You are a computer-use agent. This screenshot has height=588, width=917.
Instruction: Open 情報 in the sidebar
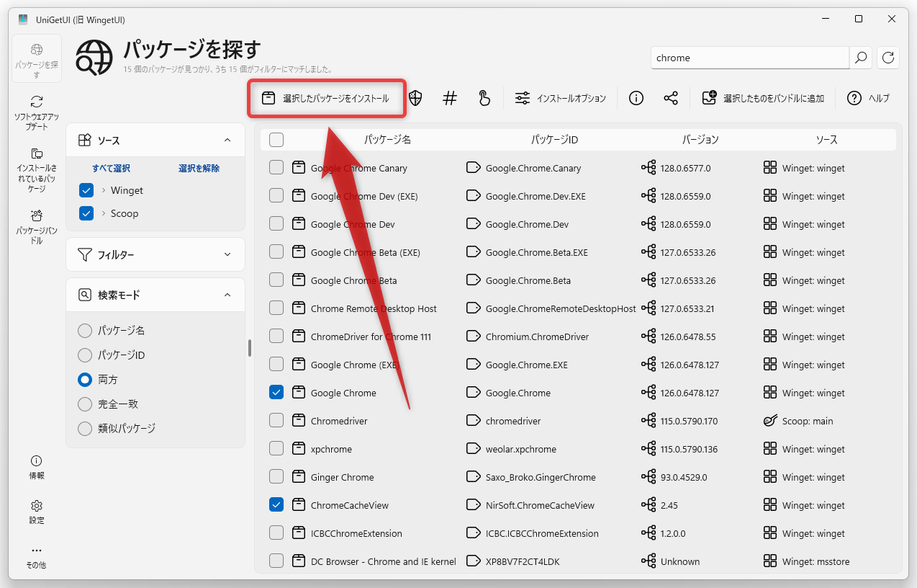tap(36, 467)
